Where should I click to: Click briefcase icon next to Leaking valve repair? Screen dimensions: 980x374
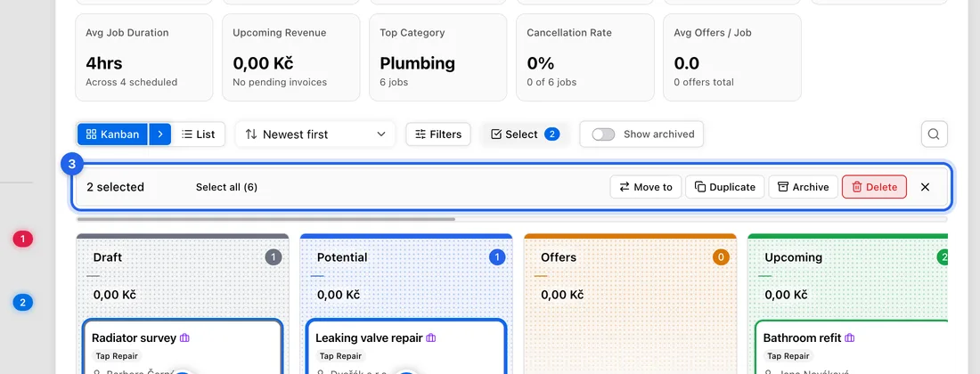(430, 337)
